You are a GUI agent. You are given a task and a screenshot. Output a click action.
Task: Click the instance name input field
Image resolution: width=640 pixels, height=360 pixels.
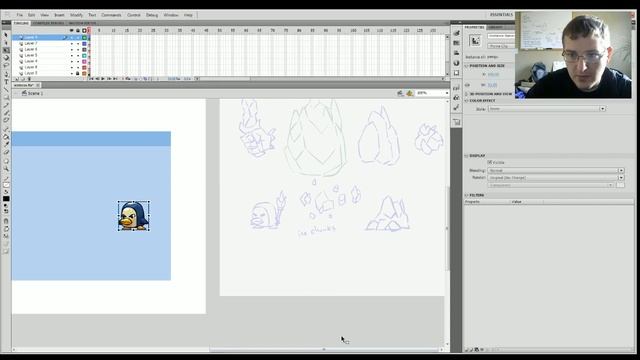502,36
